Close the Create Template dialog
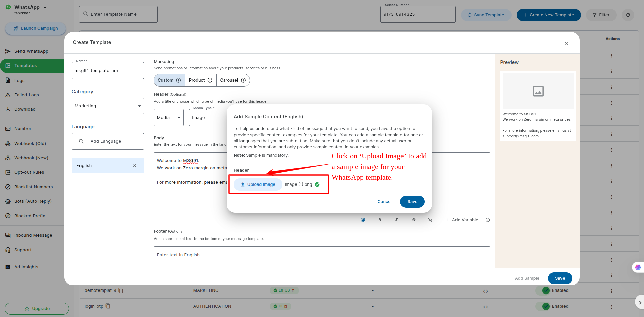644x317 pixels. coord(566,43)
